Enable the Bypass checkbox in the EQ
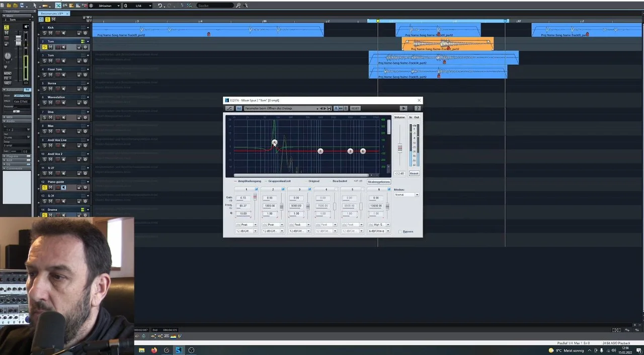The width and height of the screenshot is (644, 355). click(400, 232)
